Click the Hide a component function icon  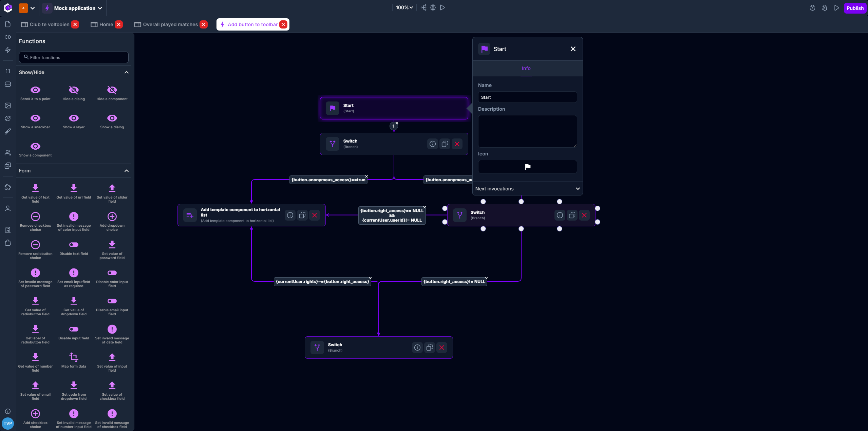112,90
